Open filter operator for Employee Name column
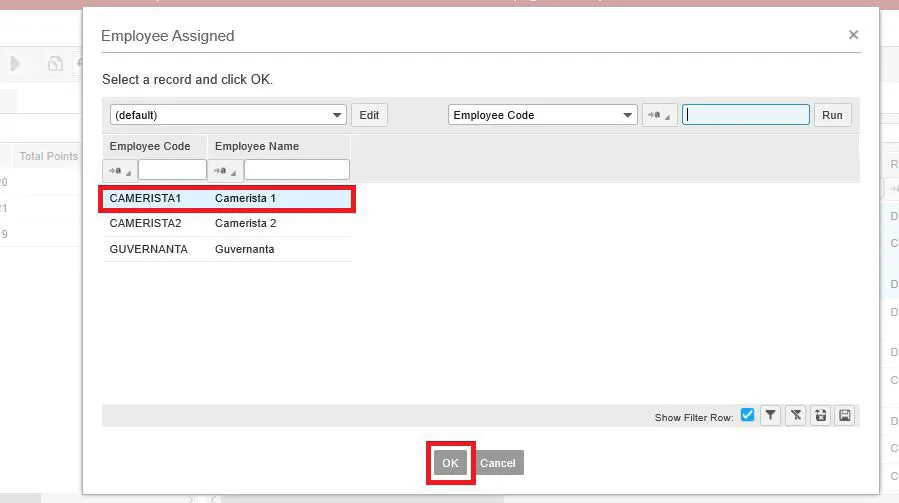Viewport: 899px width, 503px height. point(225,170)
